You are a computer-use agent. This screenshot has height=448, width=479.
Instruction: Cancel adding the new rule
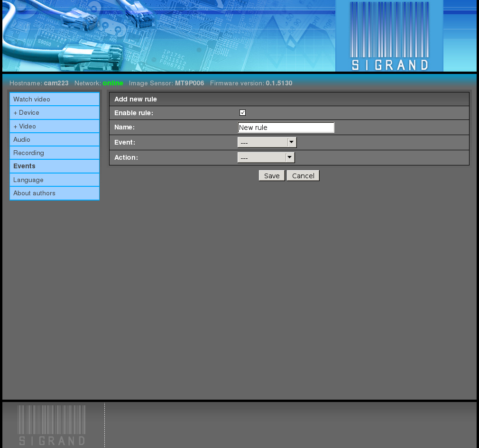(x=303, y=175)
